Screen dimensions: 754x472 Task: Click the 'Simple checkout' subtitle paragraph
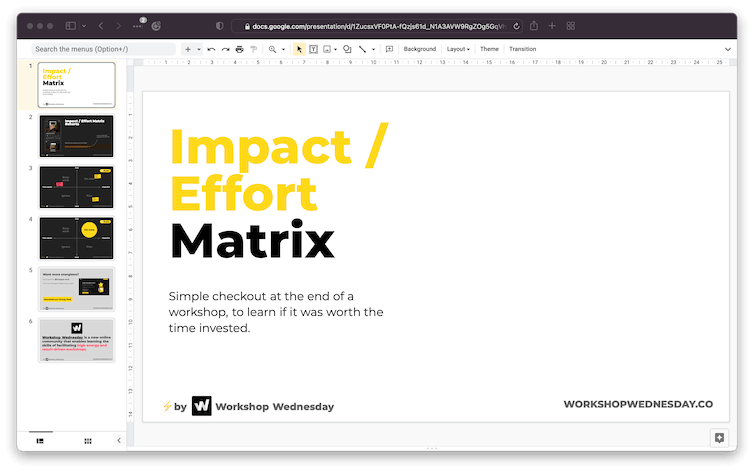point(276,312)
